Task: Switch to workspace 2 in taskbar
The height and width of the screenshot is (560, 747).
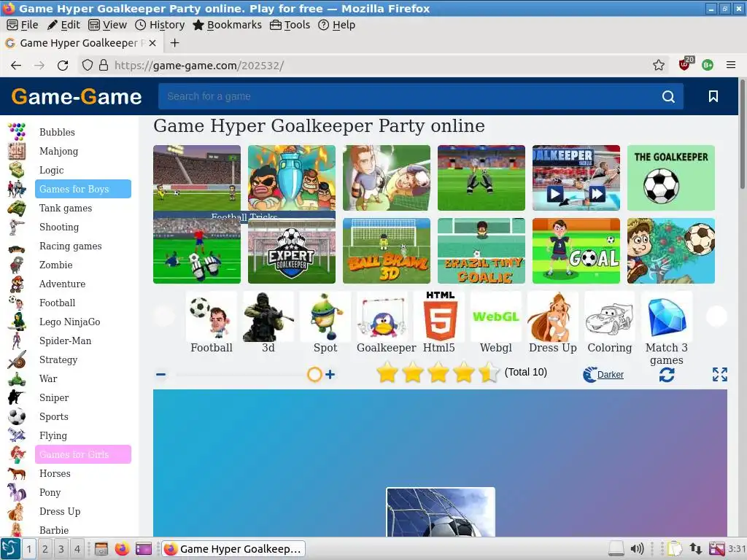Action: click(44, 549)
